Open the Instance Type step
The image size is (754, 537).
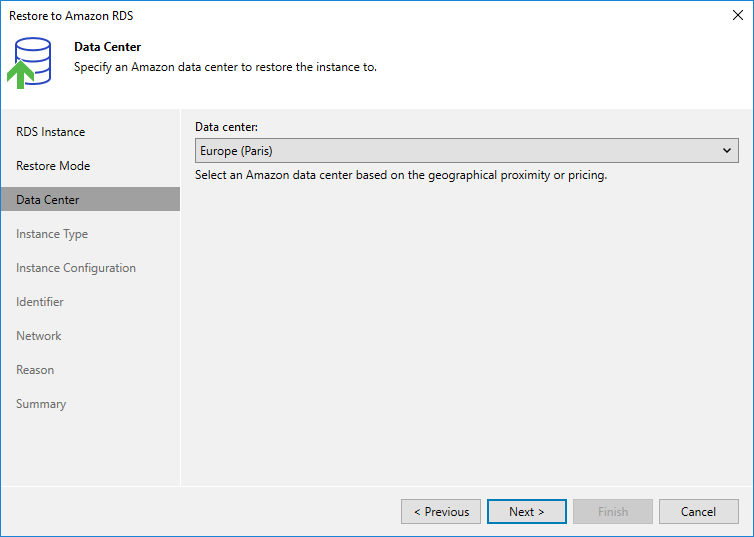[52, 234]
